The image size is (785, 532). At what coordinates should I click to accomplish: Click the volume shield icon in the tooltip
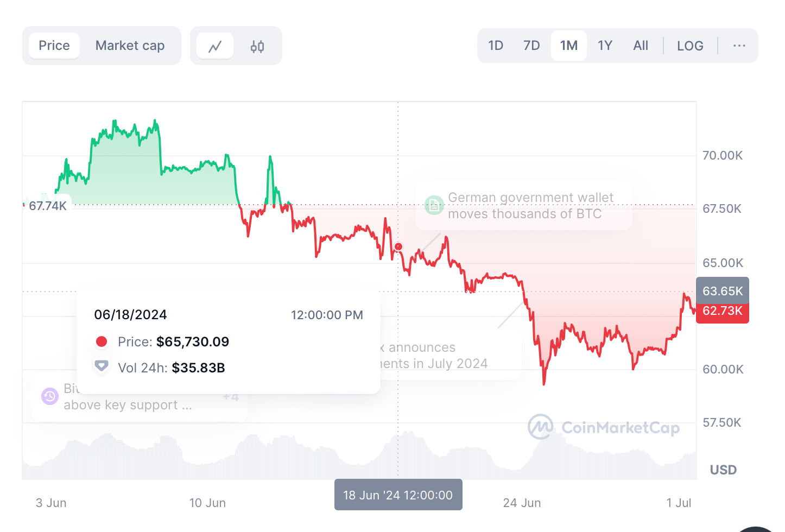[x=102, y=366]
